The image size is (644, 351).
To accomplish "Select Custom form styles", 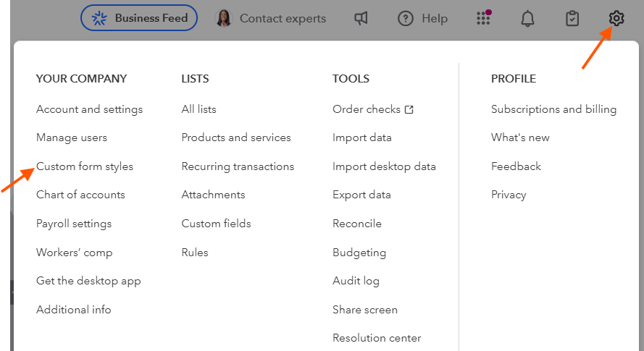I will 85,166.
